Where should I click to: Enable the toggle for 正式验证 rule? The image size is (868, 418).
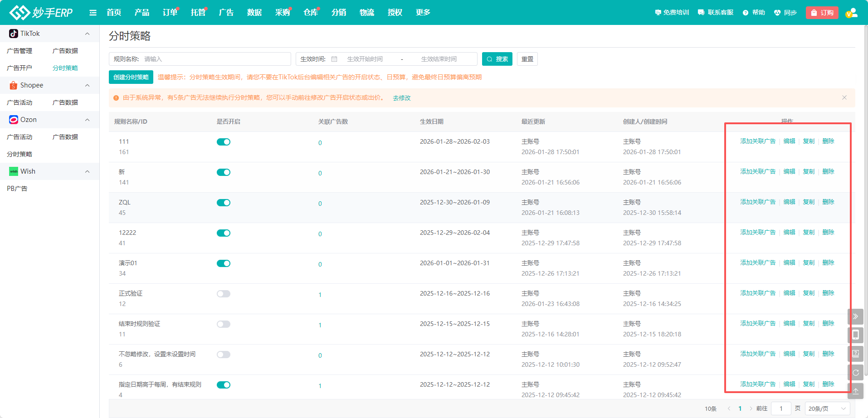coord(224,294)
